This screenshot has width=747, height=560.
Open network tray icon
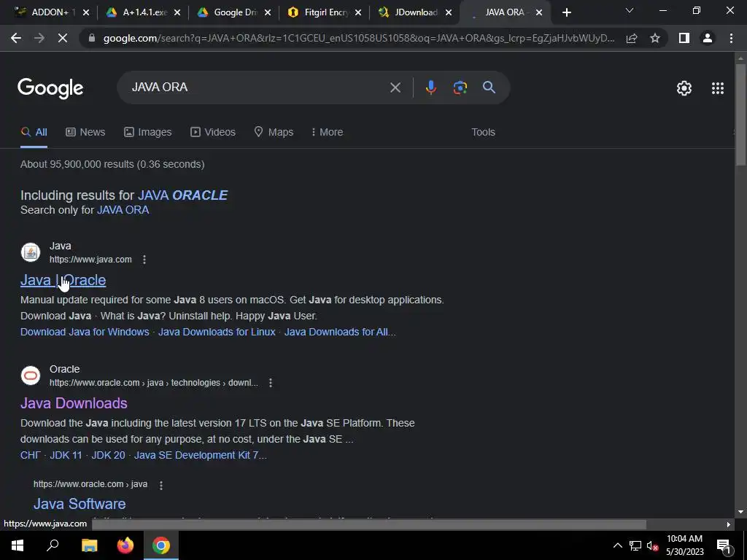point(635,545)
